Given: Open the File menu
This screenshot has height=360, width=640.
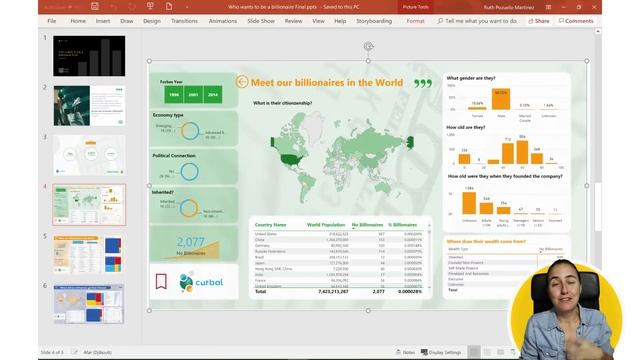Looking at the screenshot, I should (x=51, y=21).
